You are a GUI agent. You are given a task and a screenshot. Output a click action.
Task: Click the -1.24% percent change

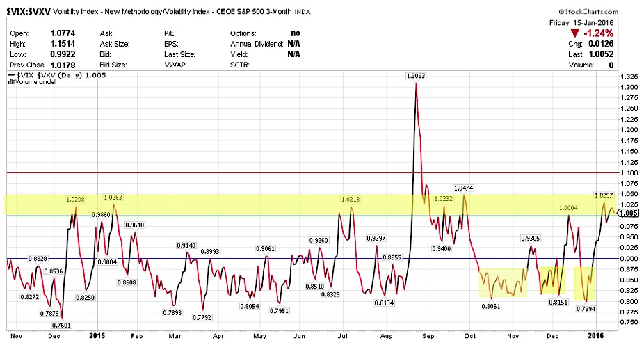[598, 33]
